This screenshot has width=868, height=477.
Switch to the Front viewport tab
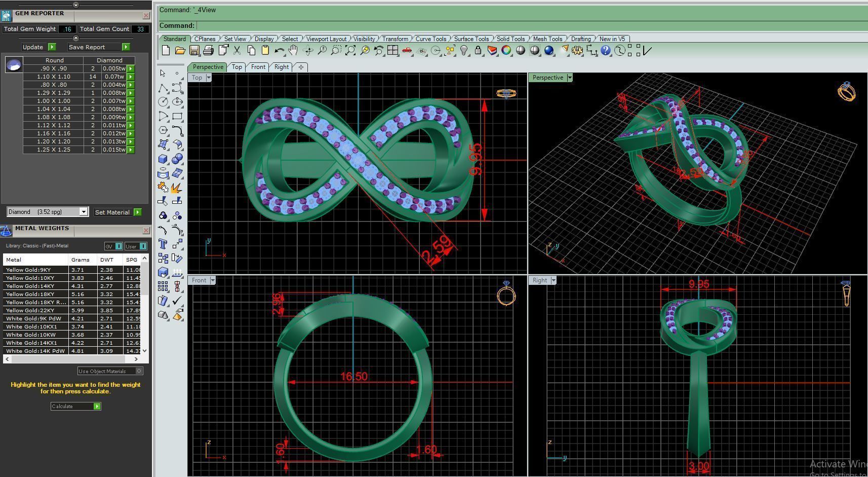[x=258, y=67]
